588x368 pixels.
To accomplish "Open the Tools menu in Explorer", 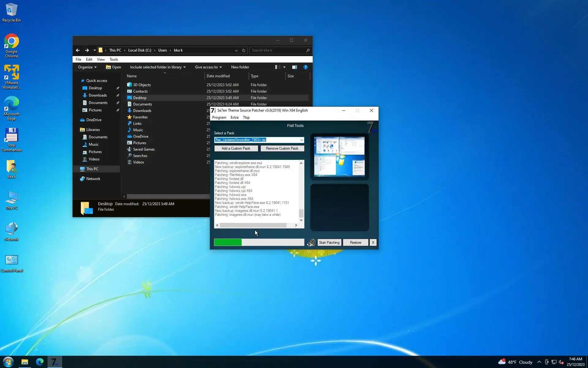I will click(x=114, y=59).
